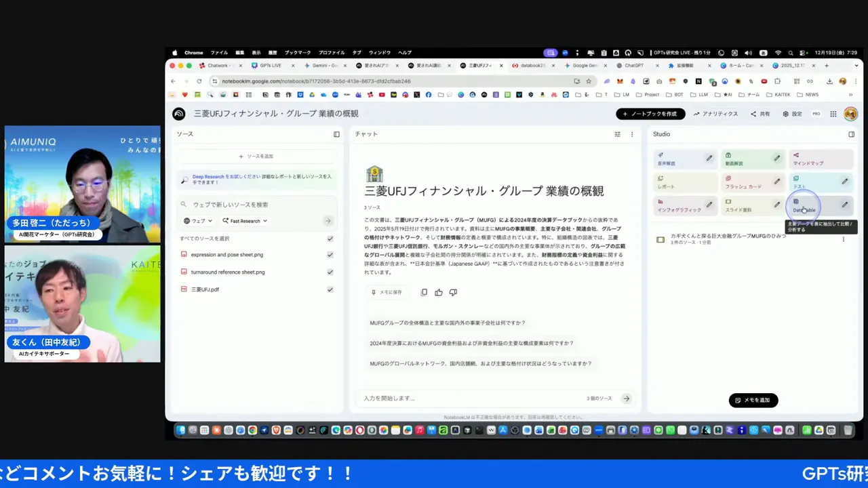Uncheck the expression and pose sheet.png source
Viewport: 868px width, 488px height.
330,254
